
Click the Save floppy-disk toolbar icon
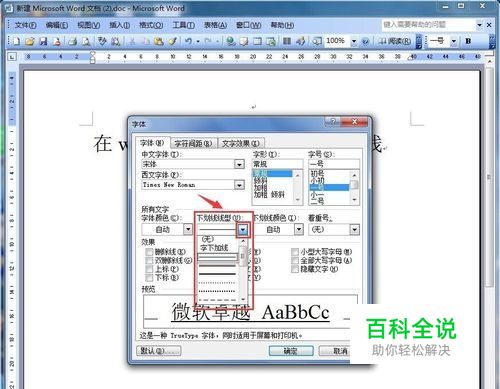(43, 41)
